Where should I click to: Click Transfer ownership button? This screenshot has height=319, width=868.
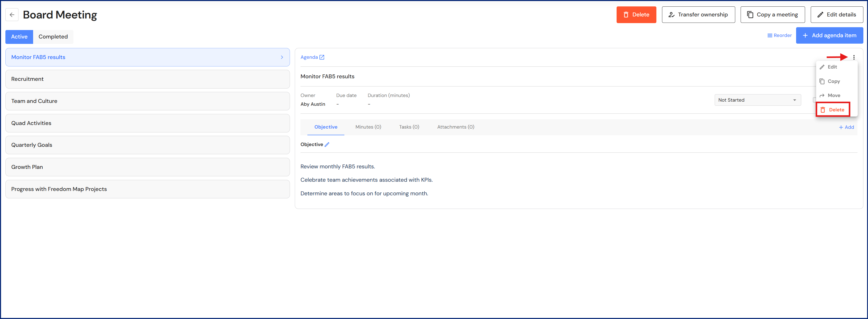click(698, 15)
